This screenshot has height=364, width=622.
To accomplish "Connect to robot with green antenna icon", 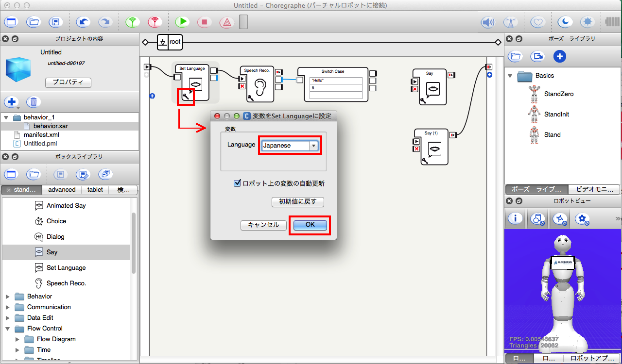I will click(132, 22).
